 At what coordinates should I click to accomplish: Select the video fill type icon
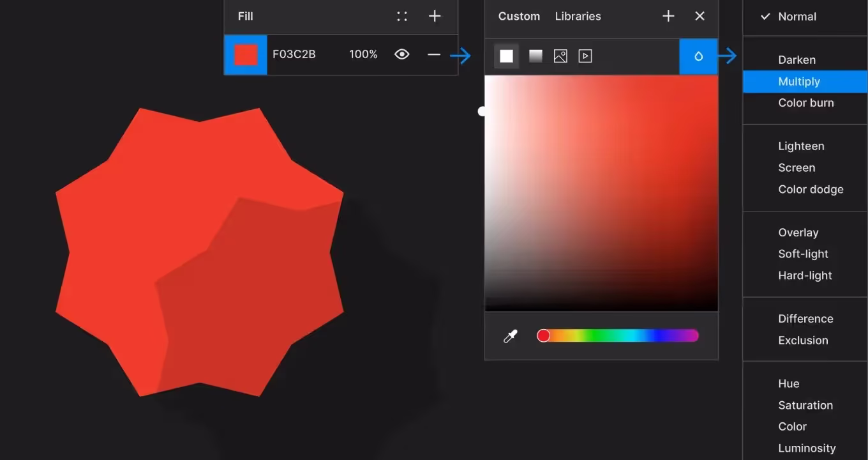585,56
